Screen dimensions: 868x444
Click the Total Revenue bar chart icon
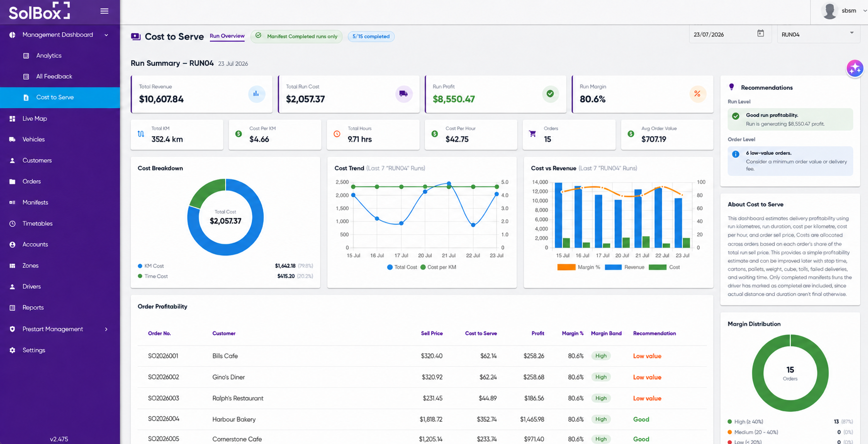click(x=256, y=94)
